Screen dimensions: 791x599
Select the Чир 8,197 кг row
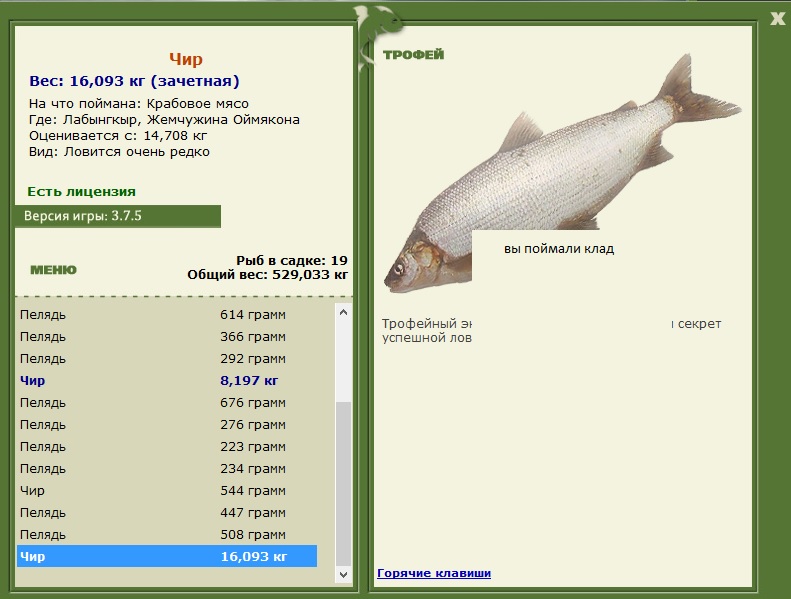[x=167, y=380]
